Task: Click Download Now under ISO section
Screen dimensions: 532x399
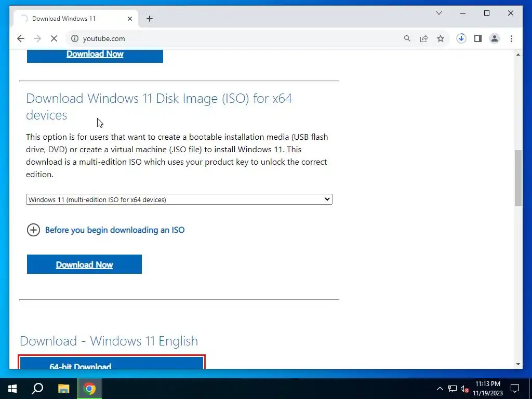Action: [85, 264]
